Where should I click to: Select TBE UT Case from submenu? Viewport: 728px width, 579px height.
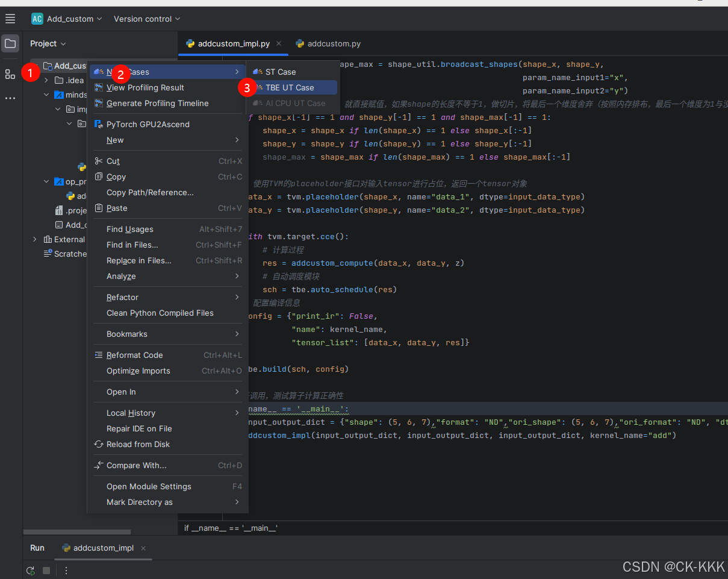(x=290, y=87)
